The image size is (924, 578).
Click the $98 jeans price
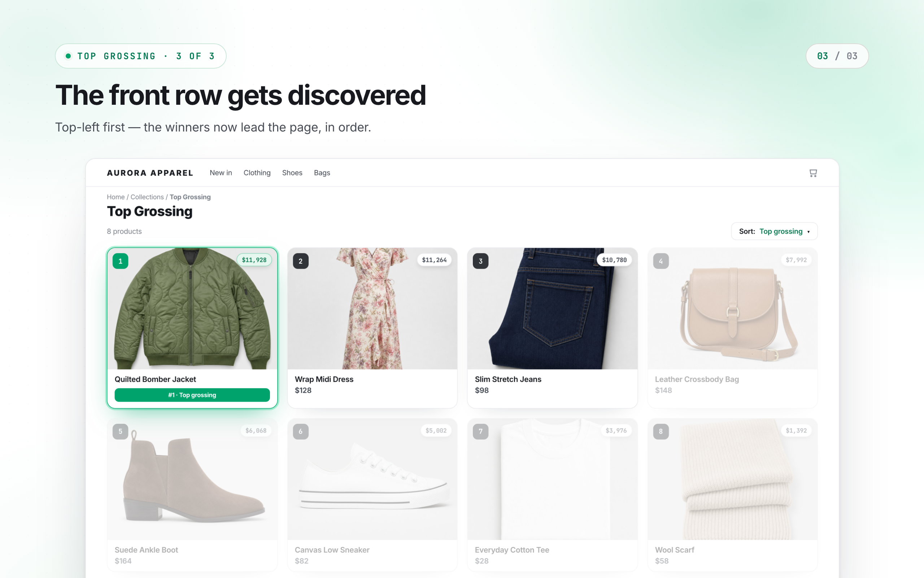(482, 390)
